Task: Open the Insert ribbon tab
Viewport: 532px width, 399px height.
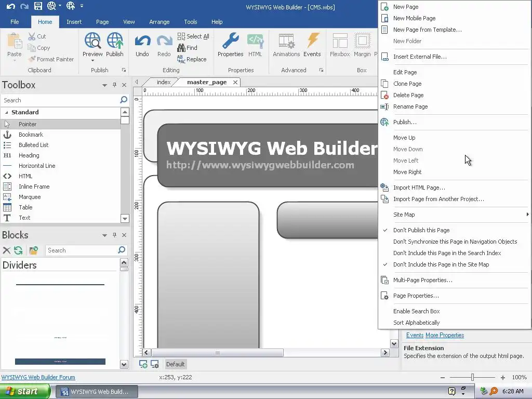Action: pyautogui.click(x=74, y=22)
